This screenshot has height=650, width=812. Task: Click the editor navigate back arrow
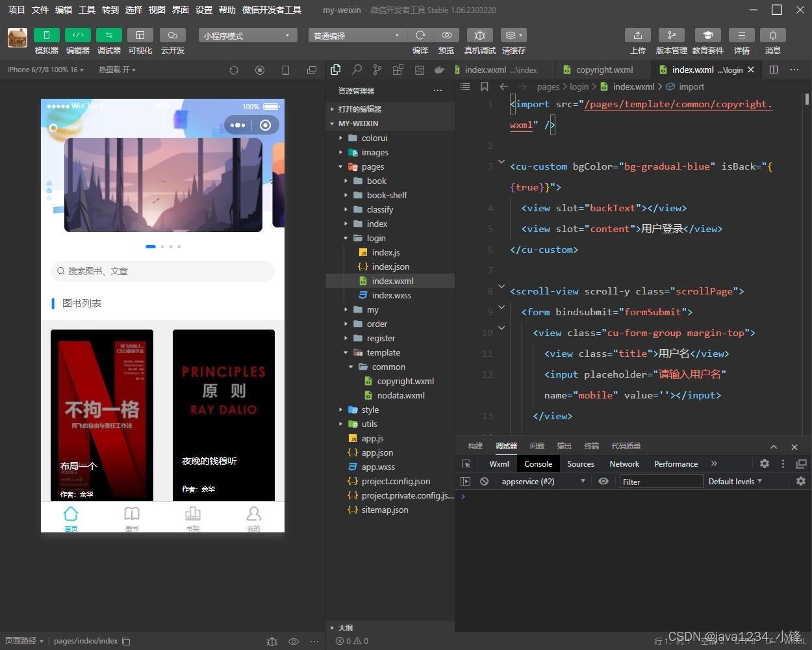click(x=504, y=86)
